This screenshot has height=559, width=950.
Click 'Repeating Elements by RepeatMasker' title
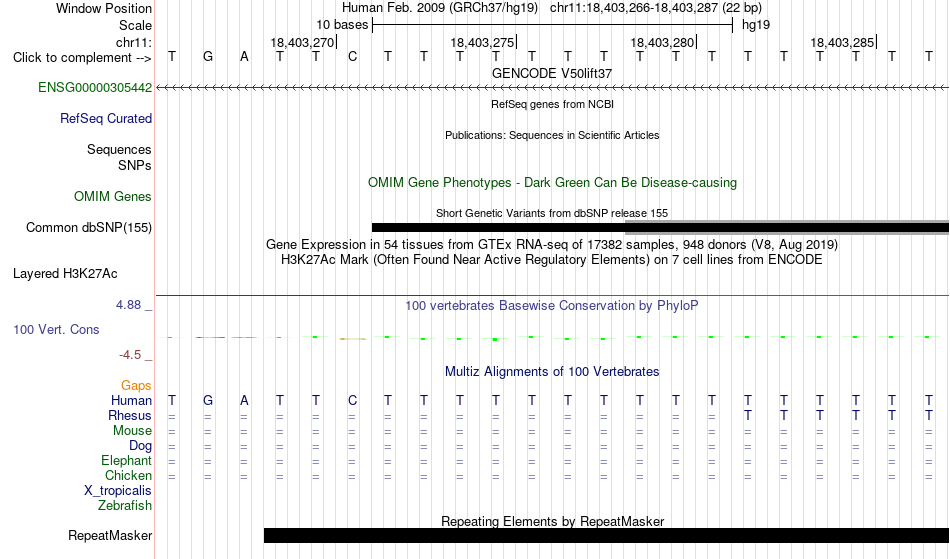click(552, 521)
